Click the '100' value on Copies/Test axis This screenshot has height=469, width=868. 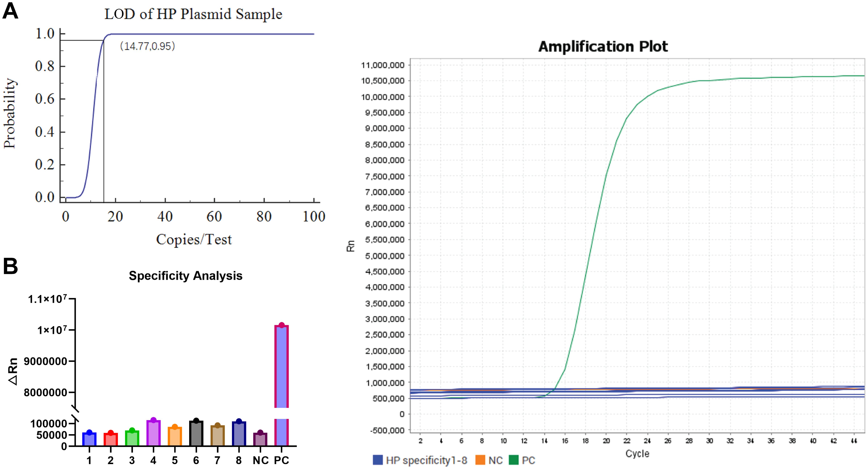coord(314,216)
